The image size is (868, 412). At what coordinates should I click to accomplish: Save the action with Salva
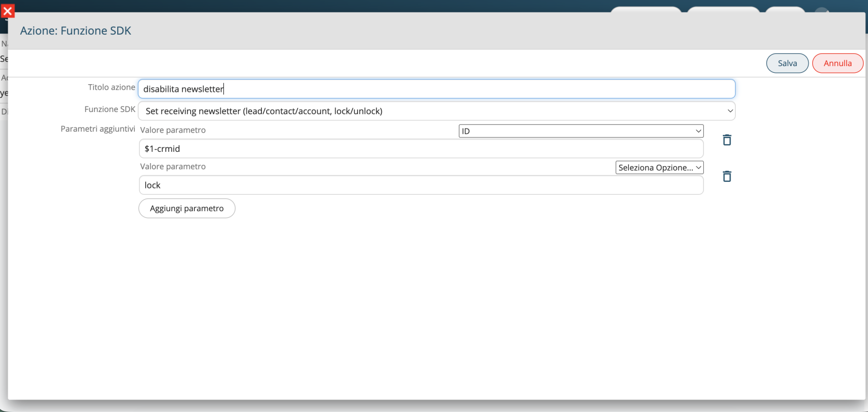click(787, 63)
